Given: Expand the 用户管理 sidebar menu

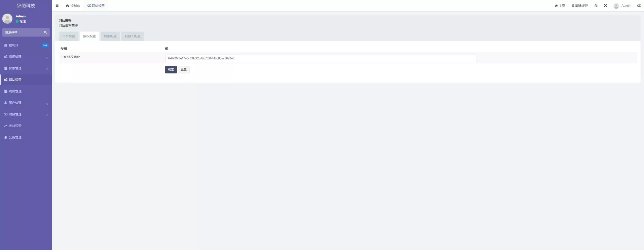Looking at the screenshot, I should (15, 103).
